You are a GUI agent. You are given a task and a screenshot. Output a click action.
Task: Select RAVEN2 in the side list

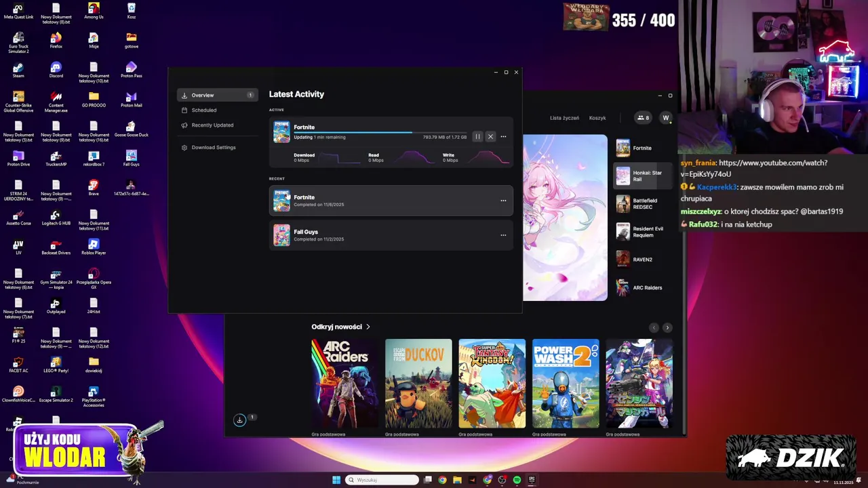(x=642, y=260)
